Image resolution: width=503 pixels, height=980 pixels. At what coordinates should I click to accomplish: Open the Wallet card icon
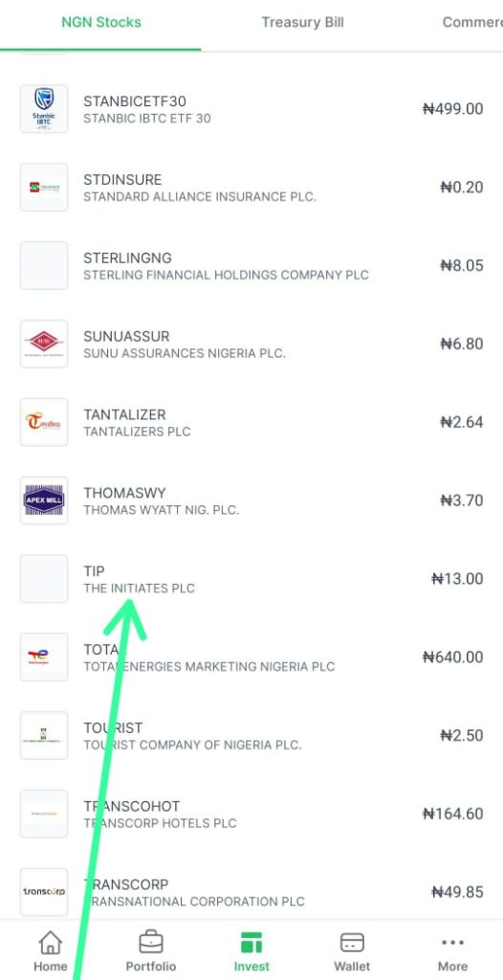352,943
